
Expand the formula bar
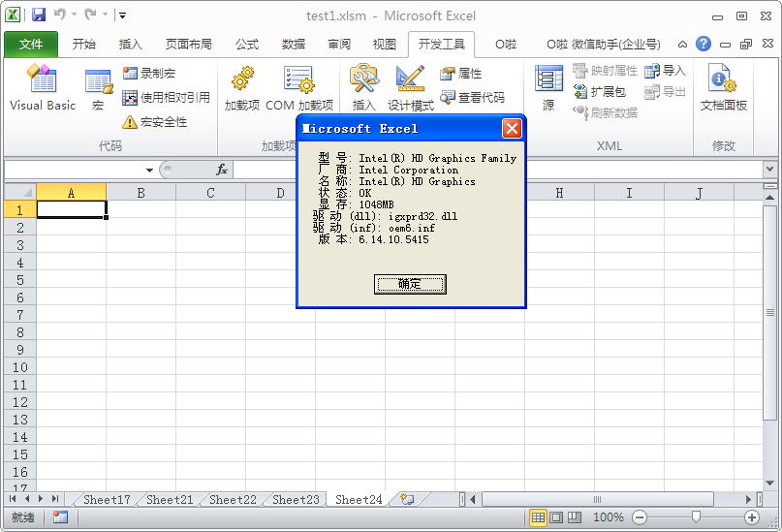pos(769,170)
